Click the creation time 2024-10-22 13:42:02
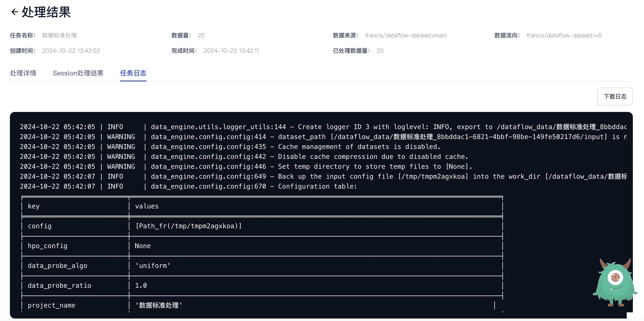 coord(71,51)
